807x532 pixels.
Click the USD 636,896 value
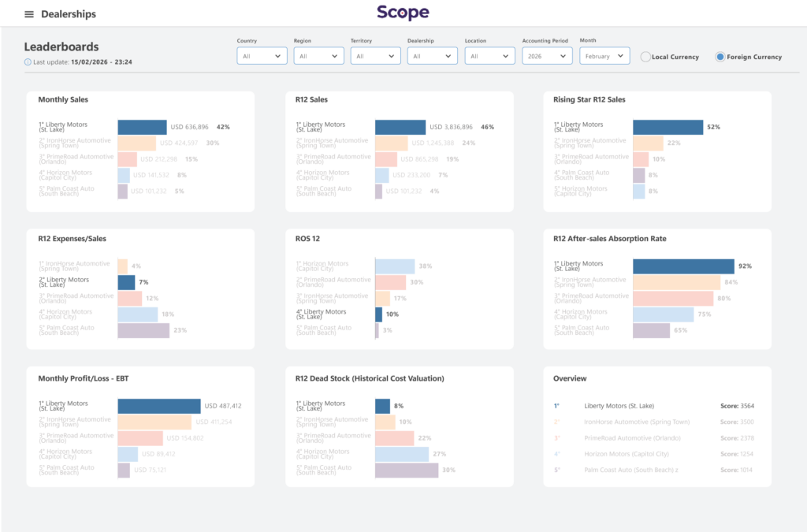(x=189, y=127)
